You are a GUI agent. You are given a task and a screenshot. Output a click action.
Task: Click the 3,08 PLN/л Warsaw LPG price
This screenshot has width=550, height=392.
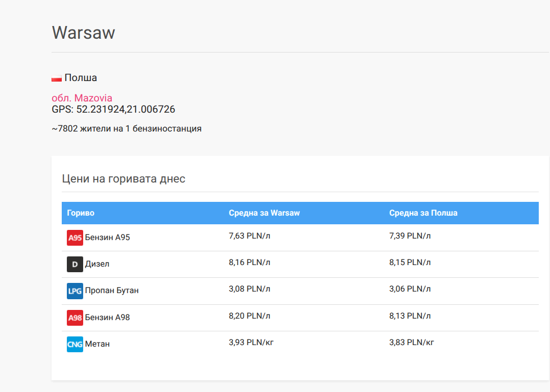[x=249, y=290]
